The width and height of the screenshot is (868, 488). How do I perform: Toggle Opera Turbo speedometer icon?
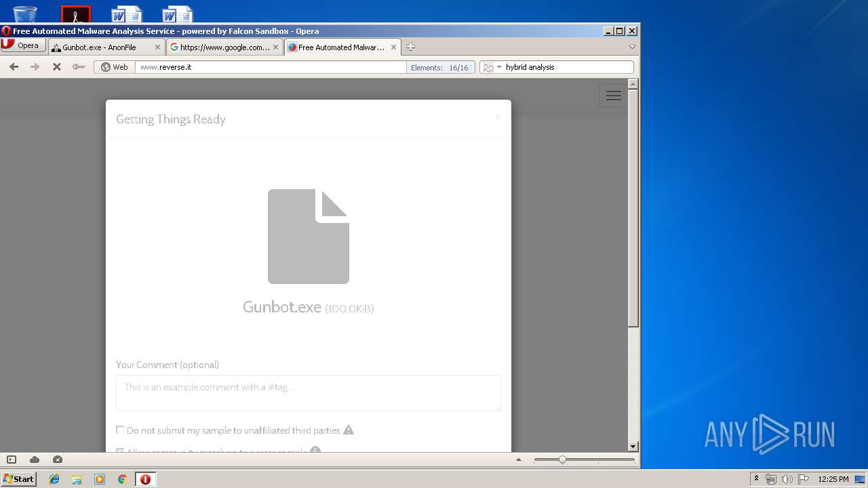pos(58,460)
